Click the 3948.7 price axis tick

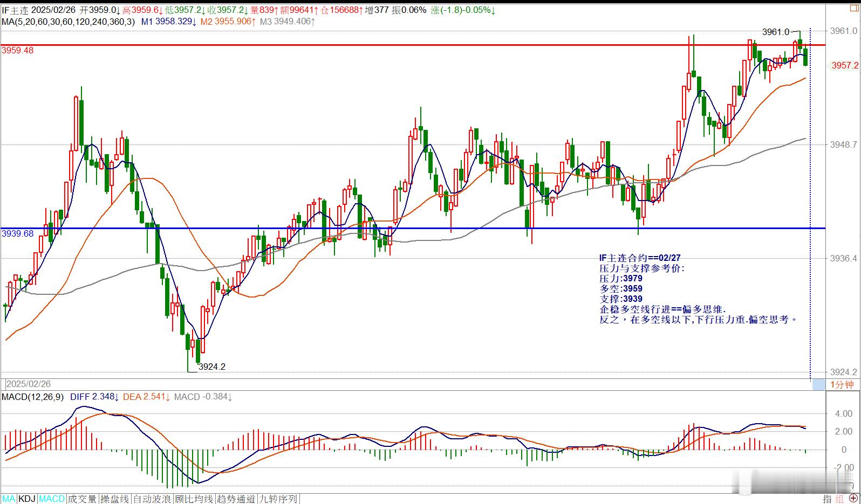click(844, 144)
